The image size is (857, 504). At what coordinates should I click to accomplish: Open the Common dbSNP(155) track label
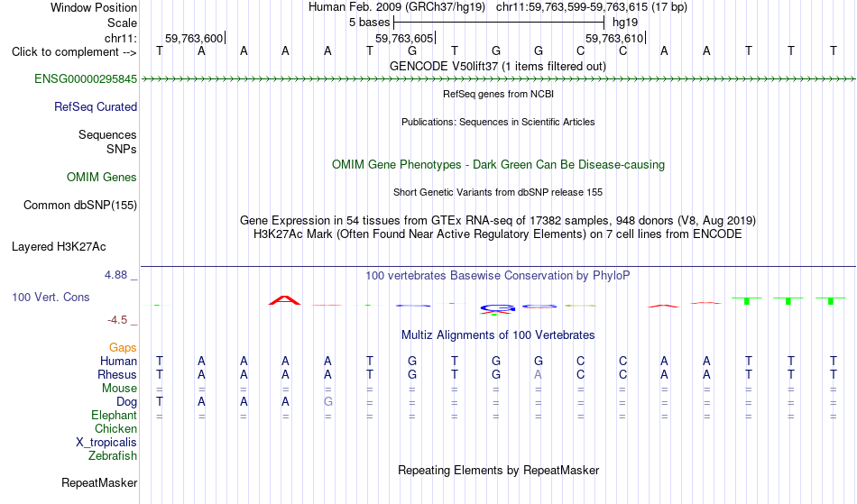point(80,206)
